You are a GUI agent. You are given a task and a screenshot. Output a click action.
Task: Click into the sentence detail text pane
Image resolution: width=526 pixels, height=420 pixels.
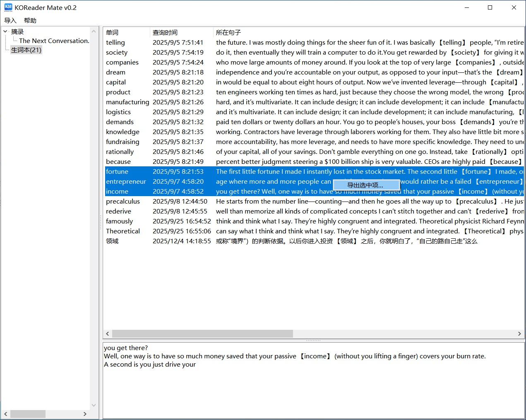313,380
